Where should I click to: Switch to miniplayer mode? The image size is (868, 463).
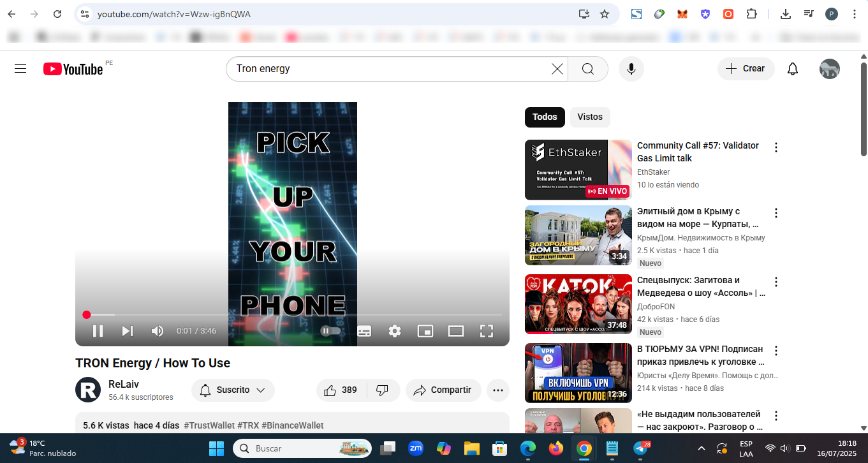tap(425, 331)
